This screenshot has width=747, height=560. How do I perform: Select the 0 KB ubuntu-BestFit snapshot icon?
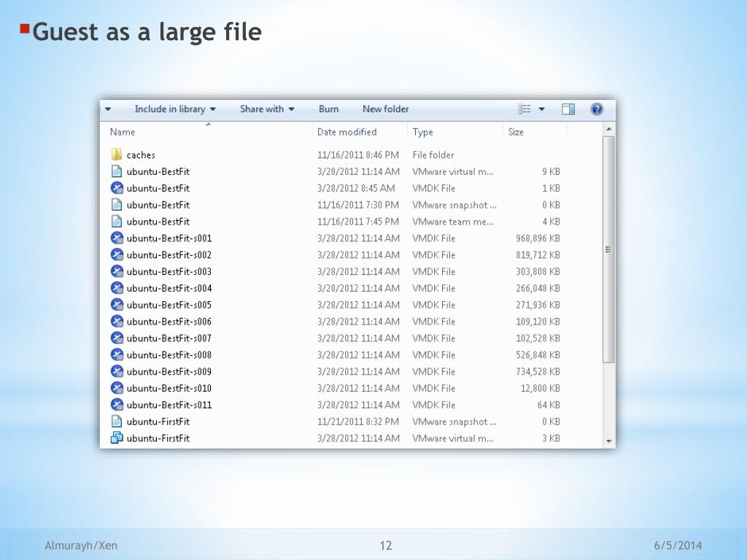(x=117, y=205)
